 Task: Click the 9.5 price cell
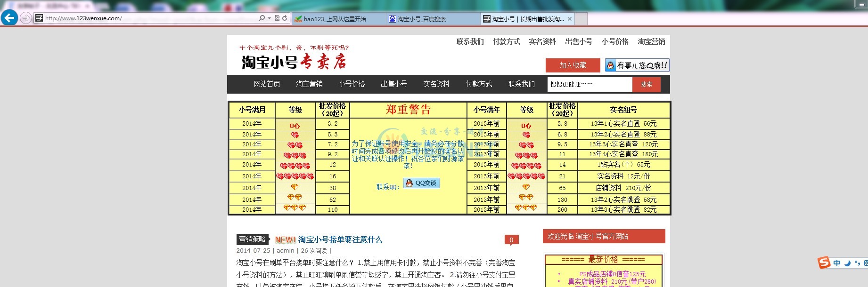(562, 144)
